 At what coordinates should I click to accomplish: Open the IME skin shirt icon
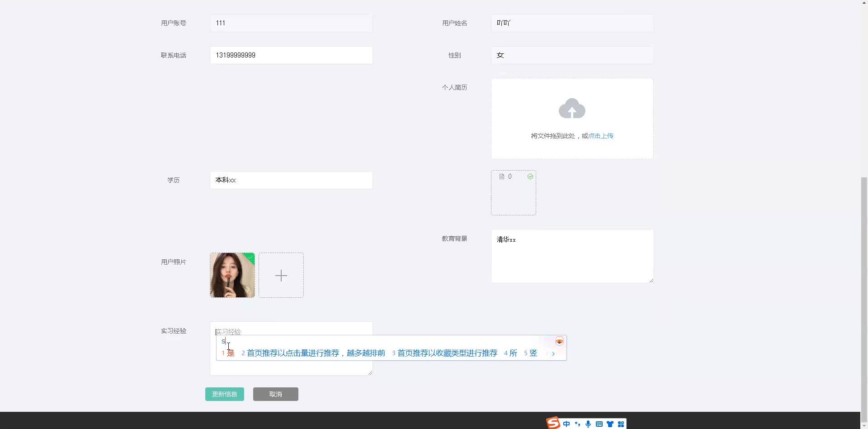(x=610, y=424)
